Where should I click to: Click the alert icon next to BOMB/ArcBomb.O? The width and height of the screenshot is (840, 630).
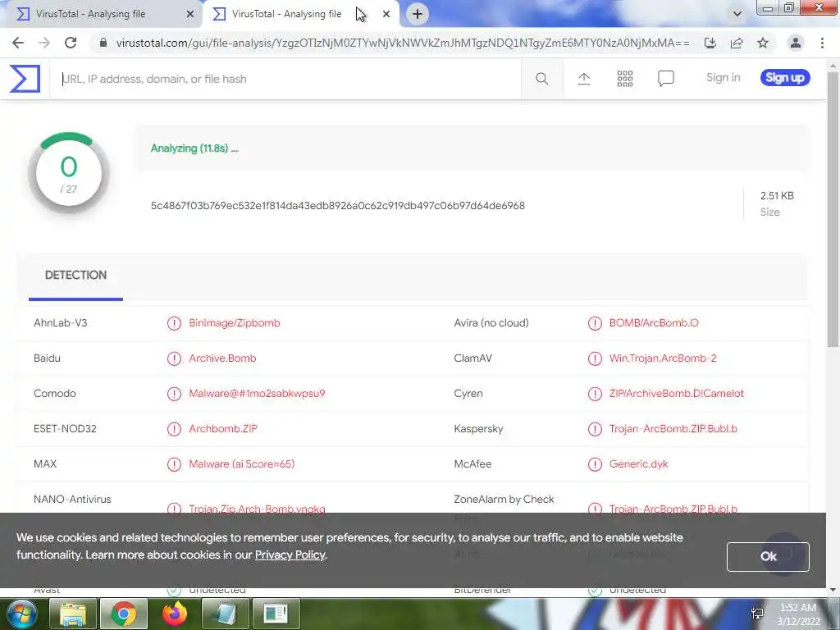pyautogui.click(x=595, y=323)
